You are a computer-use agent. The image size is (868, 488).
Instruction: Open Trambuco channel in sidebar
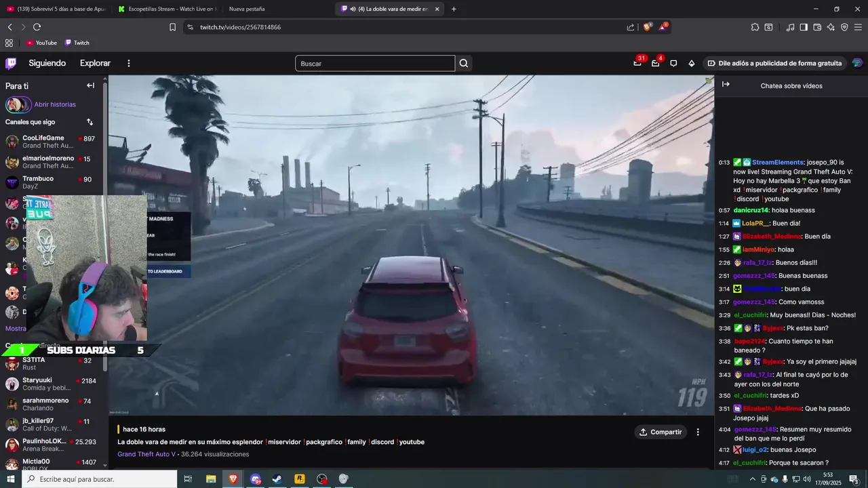pos(51,182)
